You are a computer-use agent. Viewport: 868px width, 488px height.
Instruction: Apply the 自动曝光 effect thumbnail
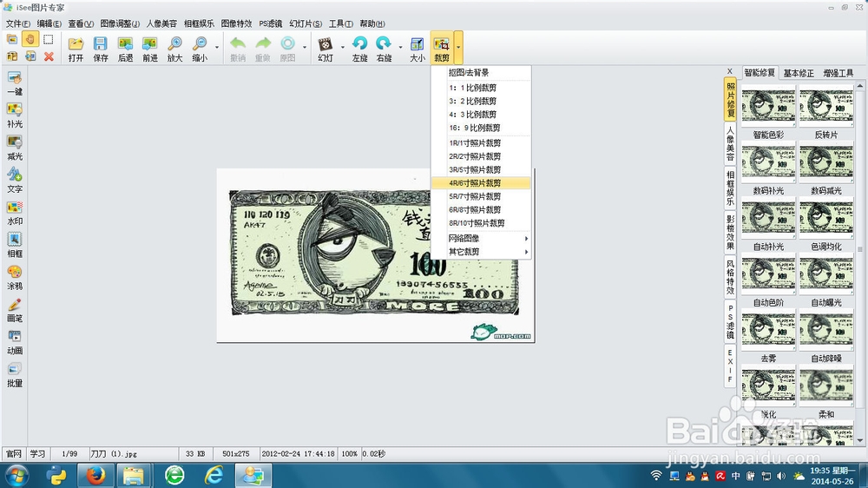tap(826, 273)
